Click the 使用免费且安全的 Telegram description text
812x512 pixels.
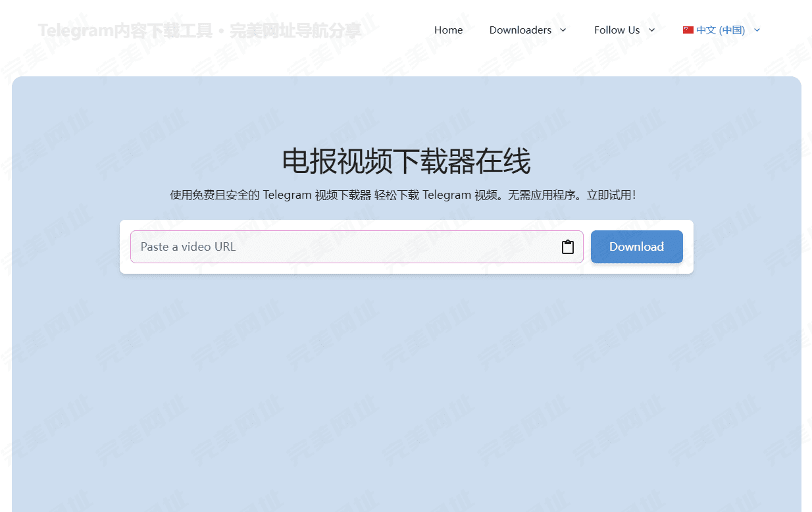(403, 195)
